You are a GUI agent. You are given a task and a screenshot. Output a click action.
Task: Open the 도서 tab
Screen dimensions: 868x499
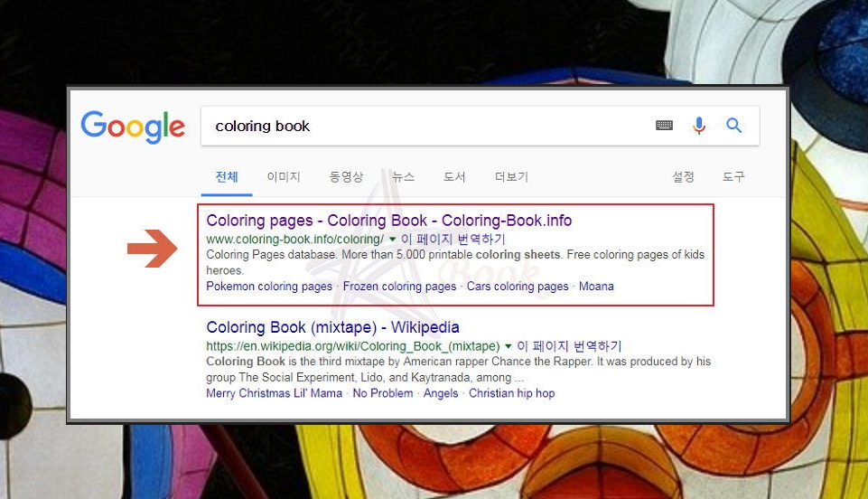click(454, 176)
